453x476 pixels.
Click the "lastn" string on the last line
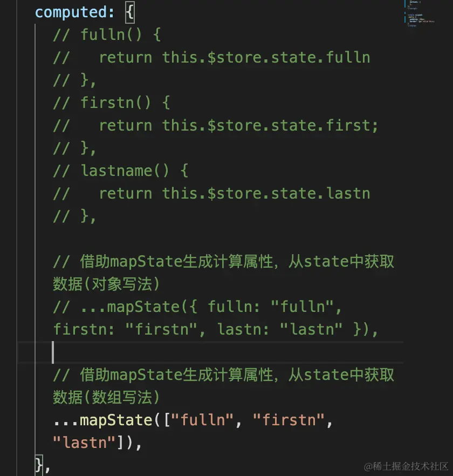[x=86, y=443]
